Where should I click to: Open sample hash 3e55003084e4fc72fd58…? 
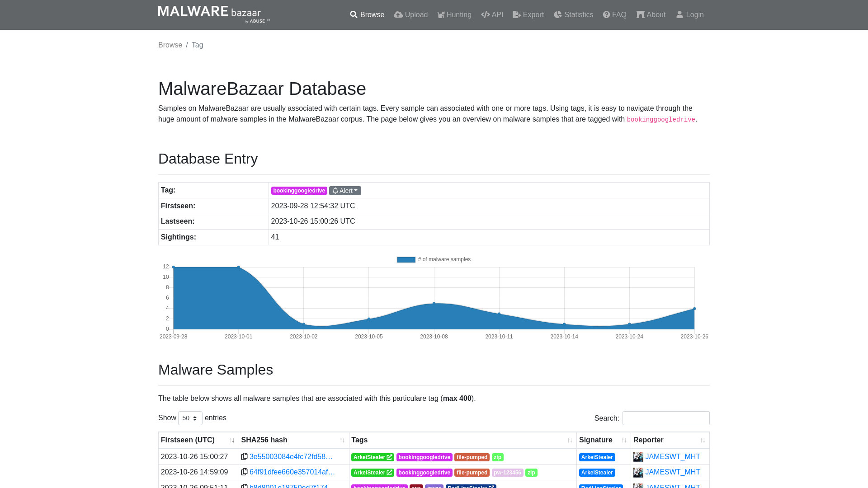[291, 457]
